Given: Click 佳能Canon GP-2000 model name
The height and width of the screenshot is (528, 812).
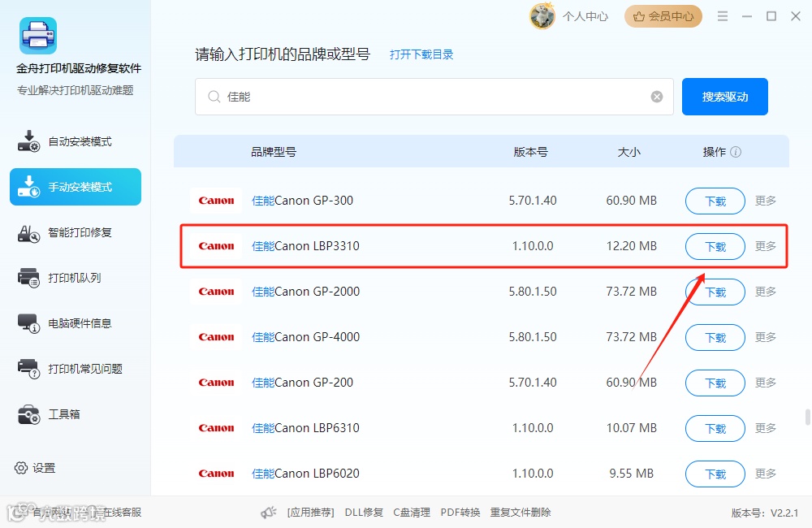Looking at the screenshot, I should click(x=305, y=292).
